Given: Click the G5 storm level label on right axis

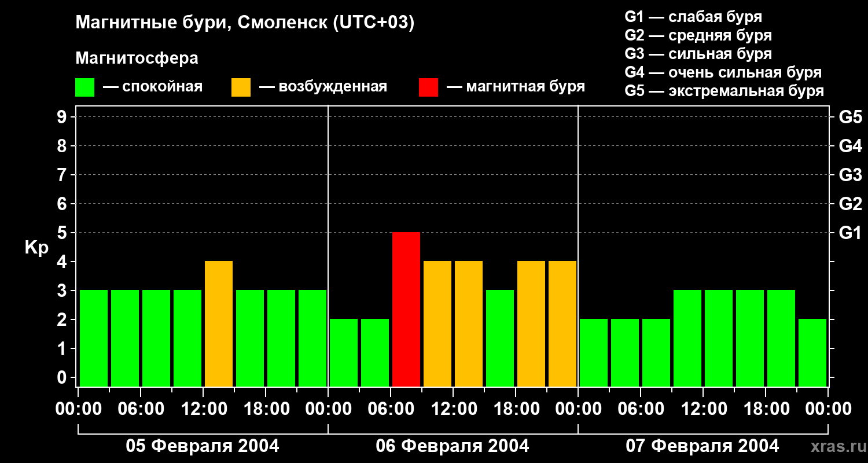Looking at the screenshot, I should [850, 117].
